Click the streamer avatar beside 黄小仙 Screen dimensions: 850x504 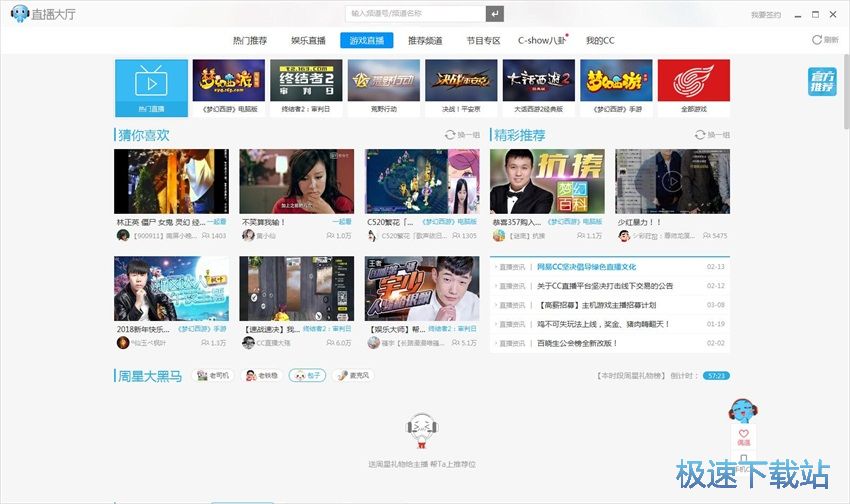pyautogui.click(x=248, y=235)
